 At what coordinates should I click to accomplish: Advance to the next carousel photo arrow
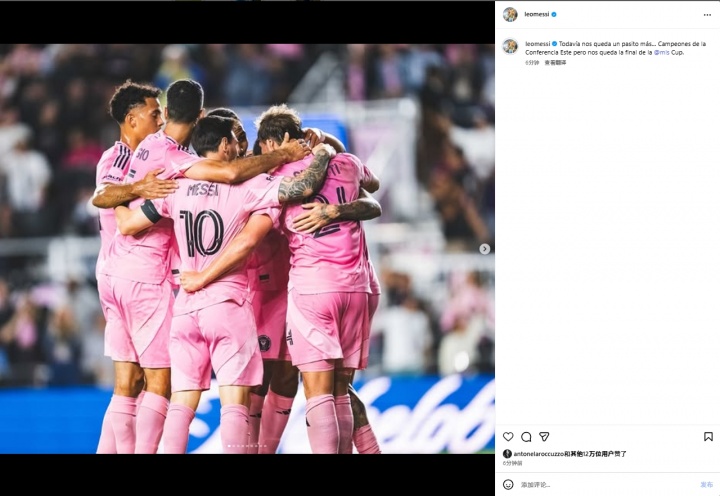click(484, 249)
